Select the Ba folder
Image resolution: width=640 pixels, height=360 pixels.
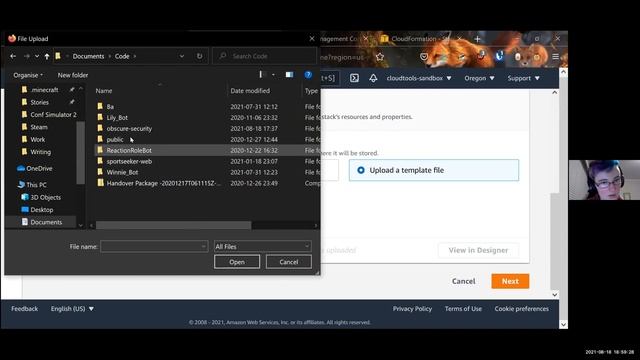pyautogui.click(x=110, y=107)
